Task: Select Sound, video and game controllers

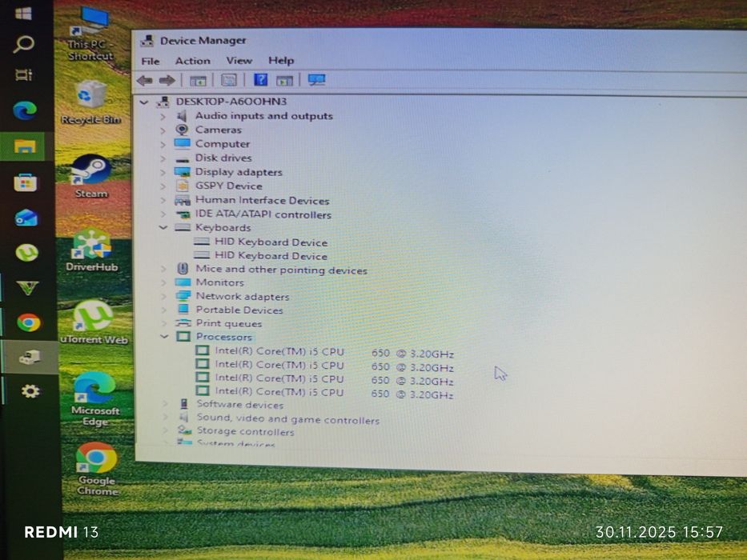Action: coord(288,419)
